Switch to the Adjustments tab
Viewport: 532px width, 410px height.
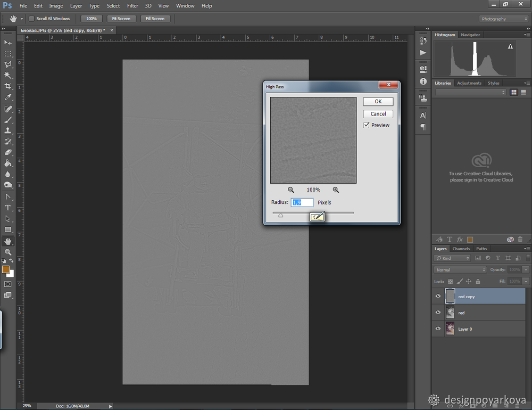pos(469,83)
